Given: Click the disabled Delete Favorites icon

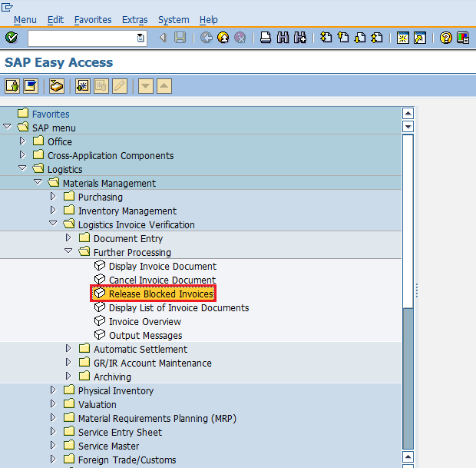Looking at the screenshot, I should pyautogui.click(x=101, y=86).
